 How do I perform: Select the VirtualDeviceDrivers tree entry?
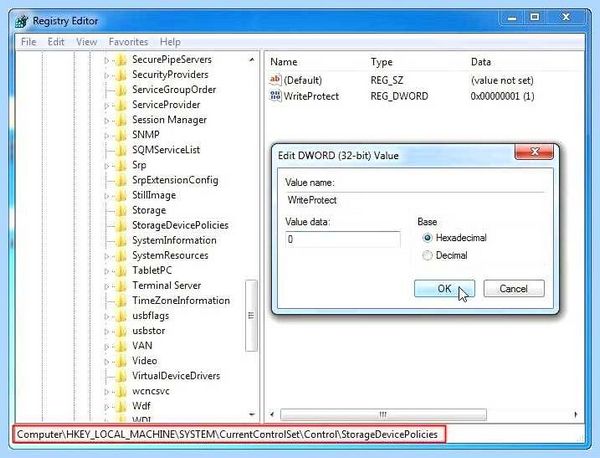tap(176, 376)
